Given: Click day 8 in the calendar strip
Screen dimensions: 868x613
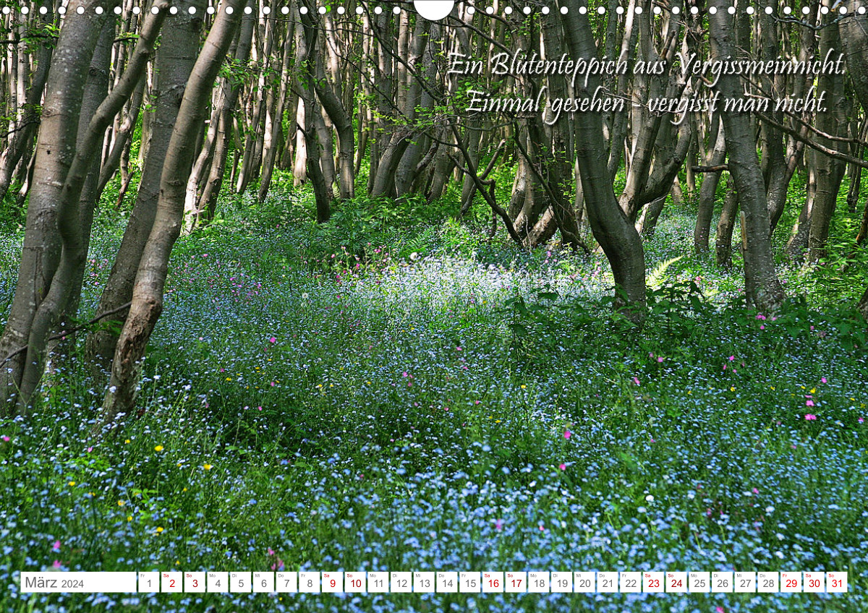Looking at the screenshot, I should (x=309, y=582).
